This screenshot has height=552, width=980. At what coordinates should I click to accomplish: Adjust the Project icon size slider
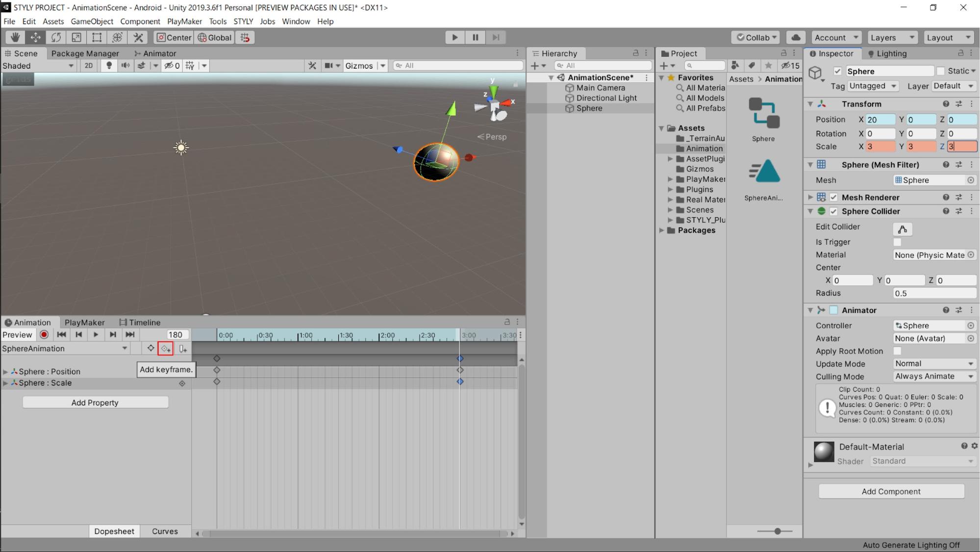pyautogui.click(x=778, y=531)
